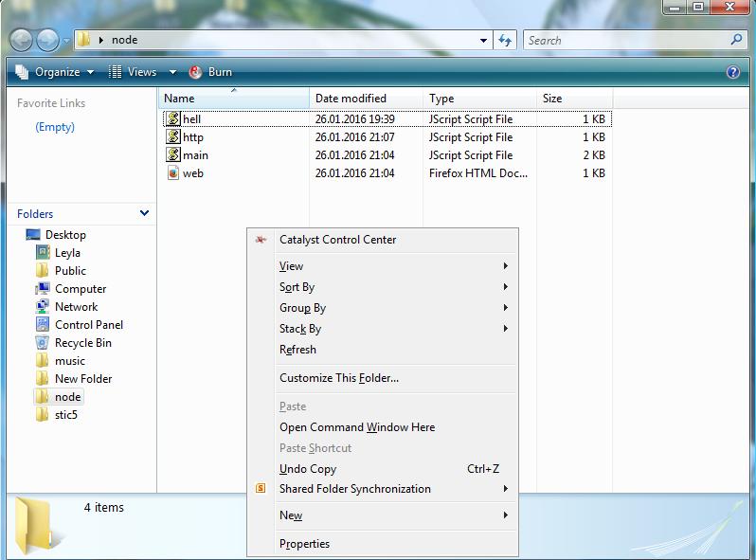
Task: Select the node folder in the tree
Action: pyautogui.click(x=67, y=397)
